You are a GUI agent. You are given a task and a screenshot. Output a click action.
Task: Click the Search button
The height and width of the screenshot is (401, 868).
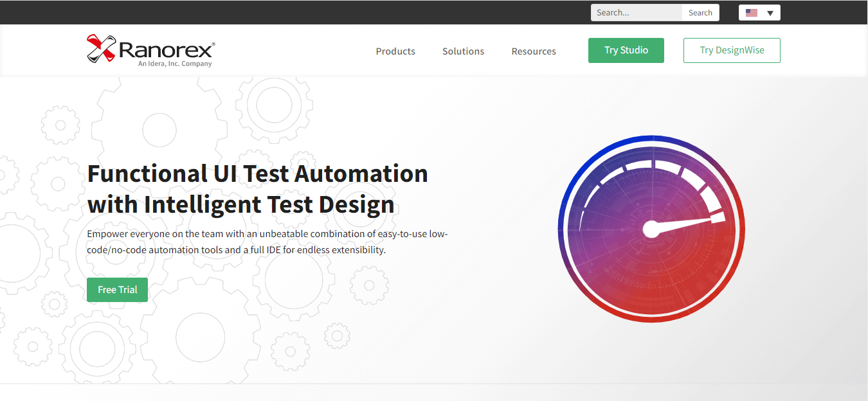700,13
